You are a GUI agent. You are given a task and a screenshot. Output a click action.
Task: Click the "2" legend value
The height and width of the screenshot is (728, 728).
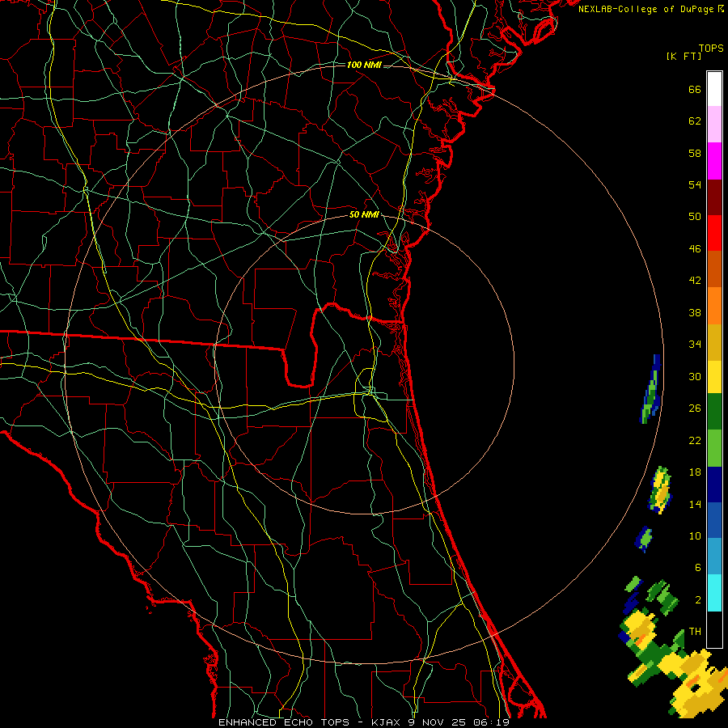point(698,600)
